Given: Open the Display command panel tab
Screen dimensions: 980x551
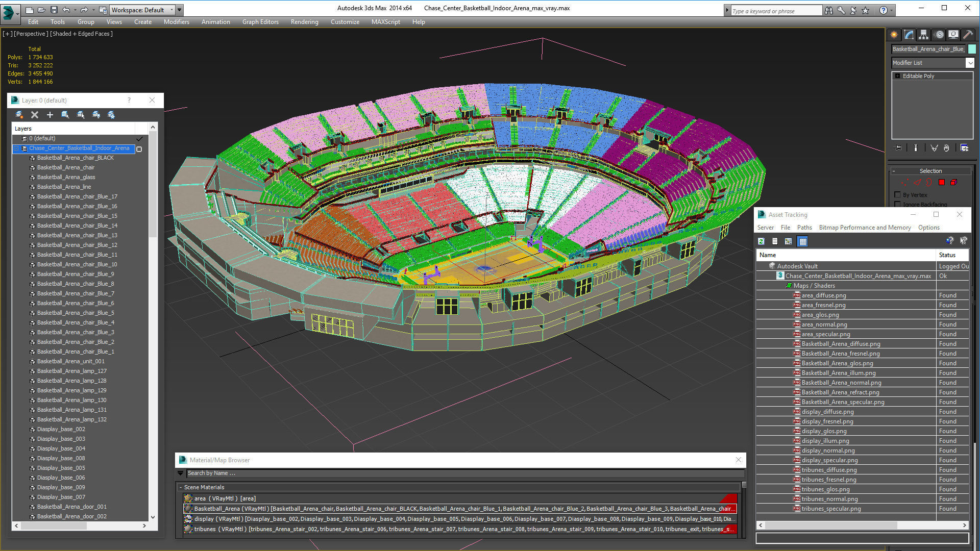Looking at the screenshot, I should 953,35.
